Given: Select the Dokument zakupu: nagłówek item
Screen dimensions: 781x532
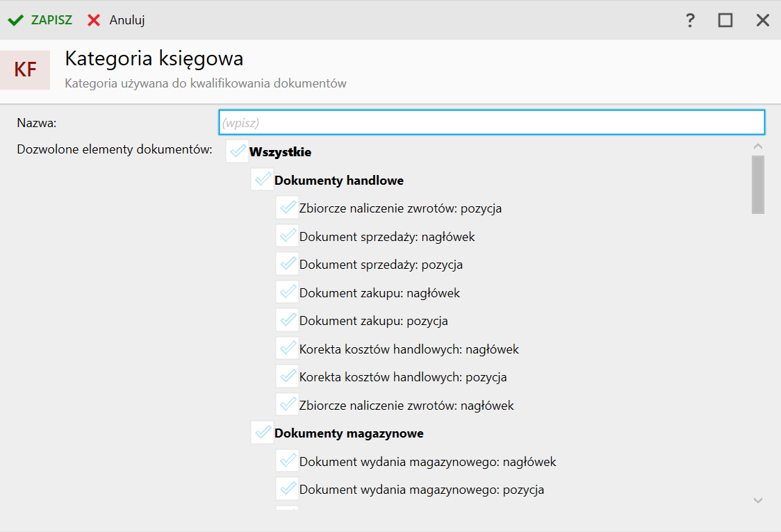Looking at the screenshot, I should [379, 293].
